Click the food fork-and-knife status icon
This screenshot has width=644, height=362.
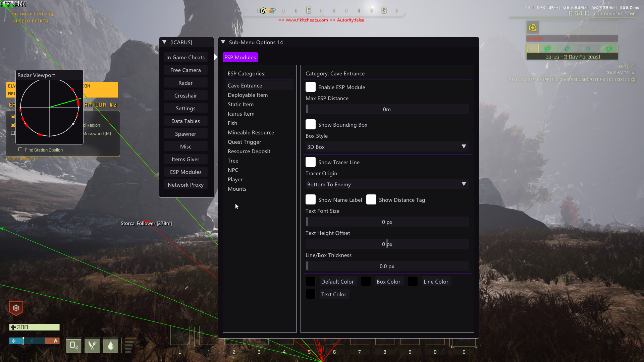tap(92, 346)
